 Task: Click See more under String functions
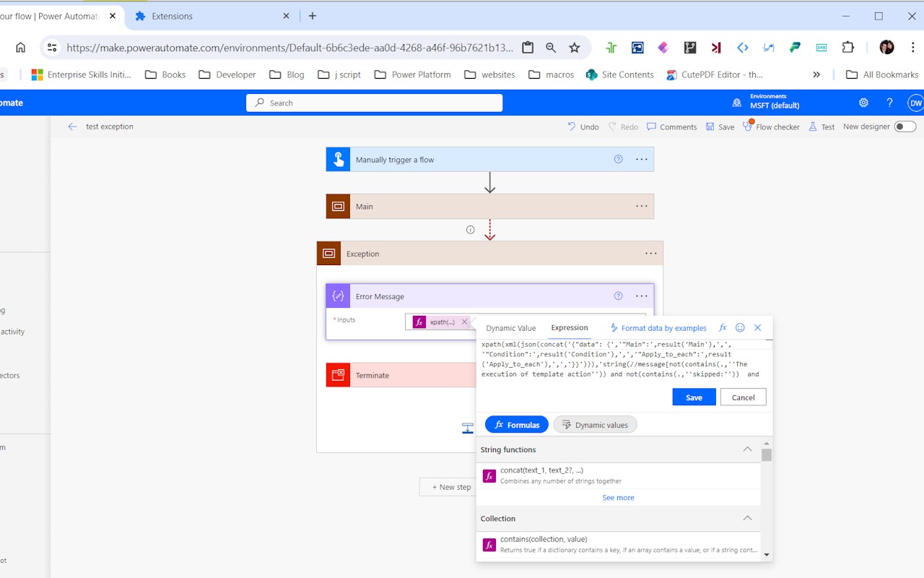tap(618, 498)
